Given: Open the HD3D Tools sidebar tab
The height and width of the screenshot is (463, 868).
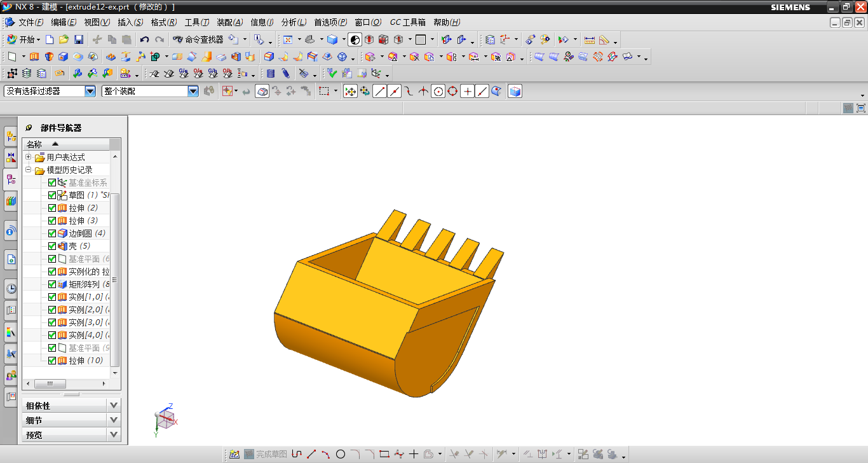Looking at the screenshot, I should 11,231.
